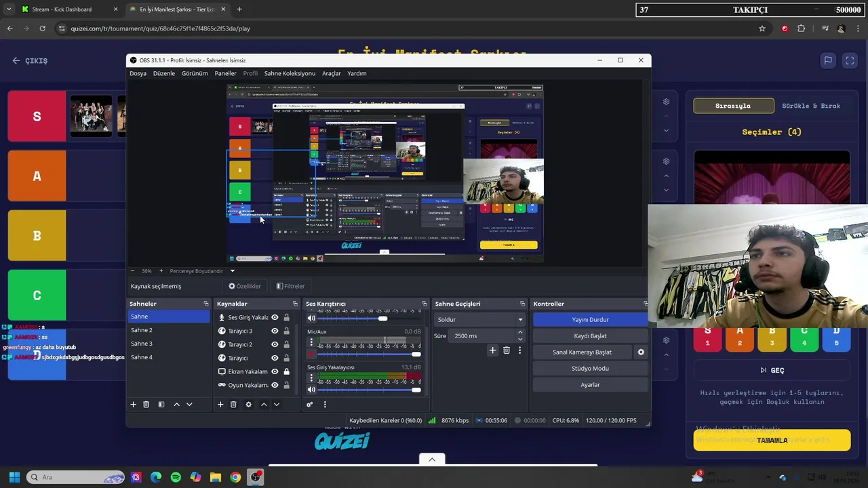Screen dimensions: 868x488
Task: Open File Explorer from the taskbar
Action: [x=215, y=477]
